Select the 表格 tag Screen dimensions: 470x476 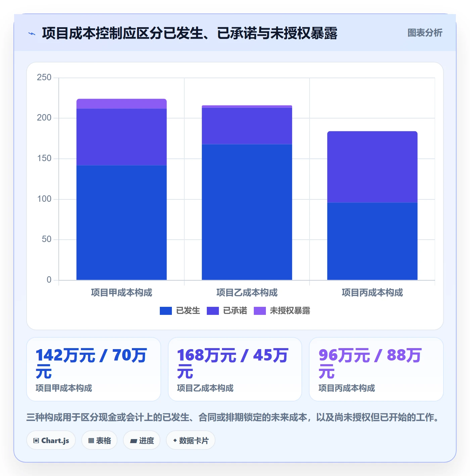[99, 440]
